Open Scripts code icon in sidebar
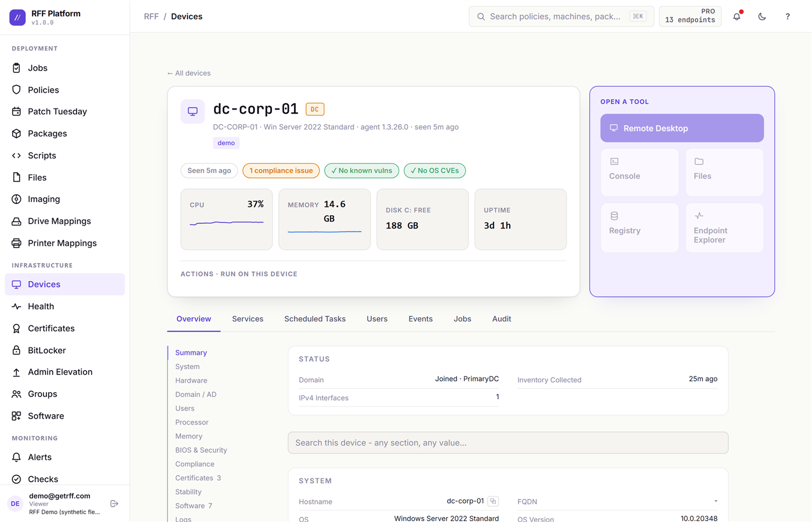812x522 pixels. [x=16, y=155]
